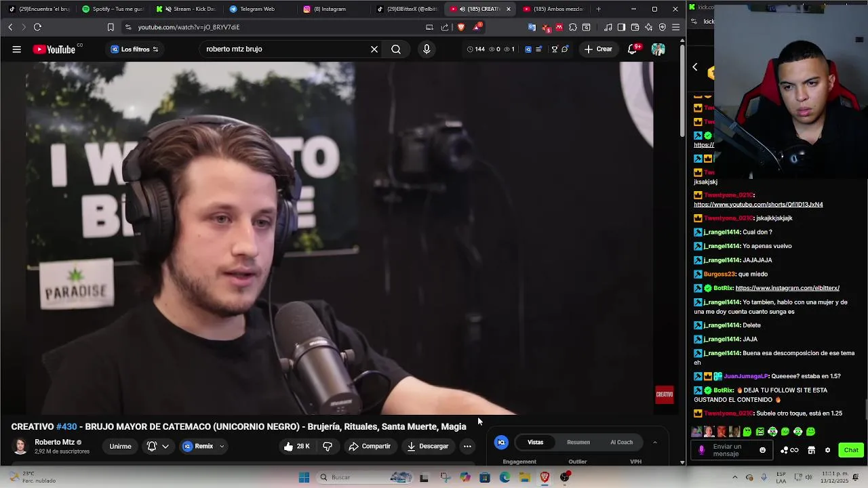Switch to the Instagram tab
The height and width of the screenshot is (488, 868).
[332, 9]
